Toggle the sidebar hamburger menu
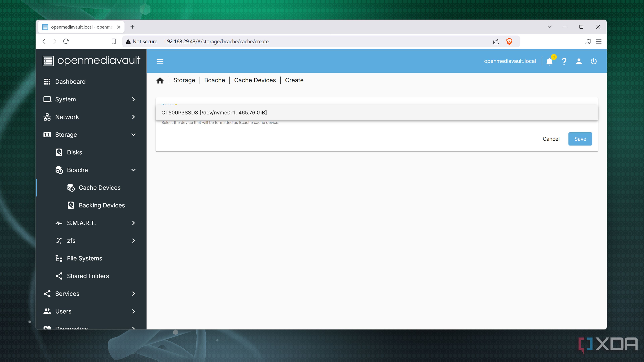The width and height of the screenshot is (644, 362). [160, 61]
